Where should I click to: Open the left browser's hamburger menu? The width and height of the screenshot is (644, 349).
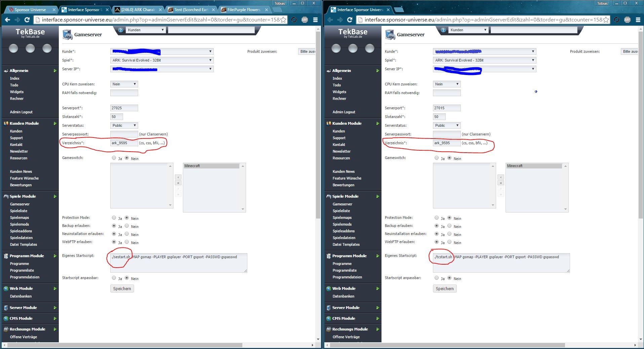click(x=315, y=20)
